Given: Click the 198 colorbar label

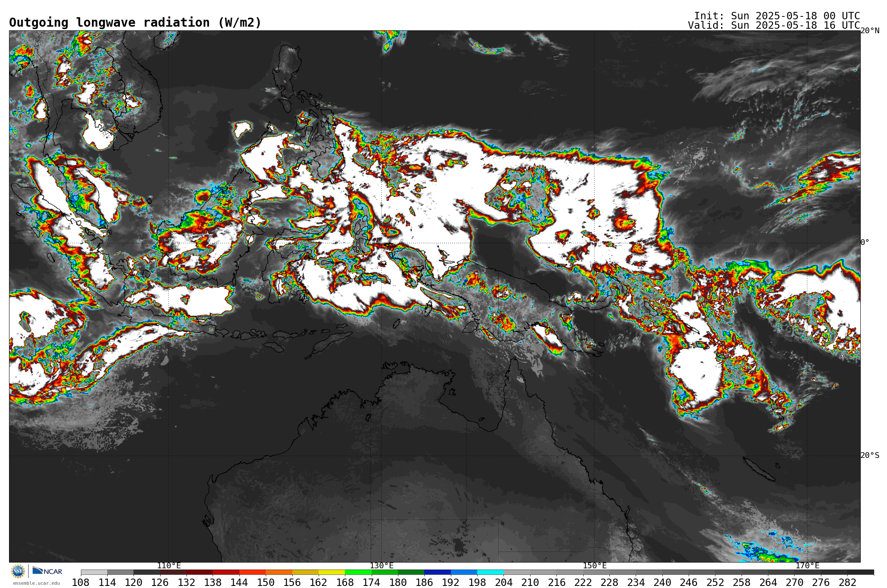Looking at the screenshot, I should coord(477,583).
